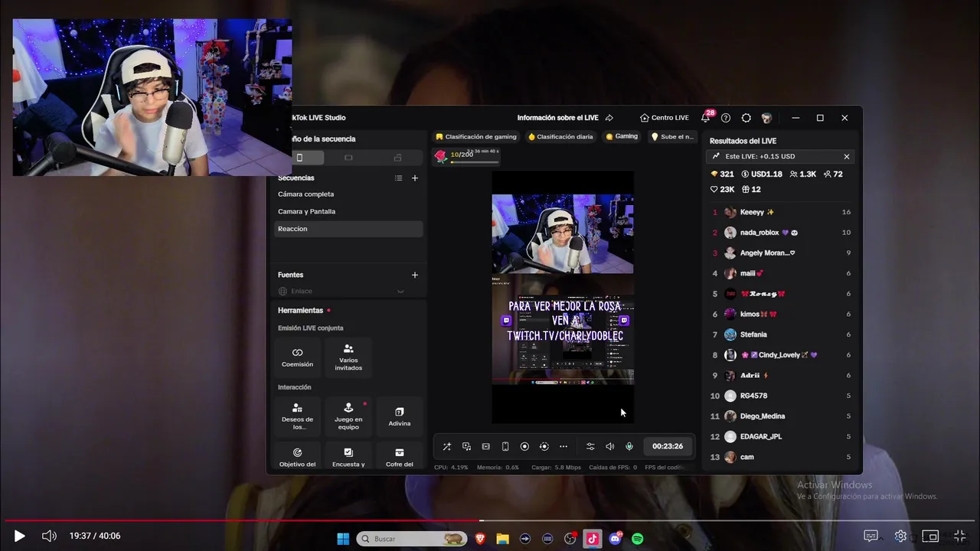Open Discord from taskbar
Viewport: 980px width, 551px height.
(x=616, y=539)
